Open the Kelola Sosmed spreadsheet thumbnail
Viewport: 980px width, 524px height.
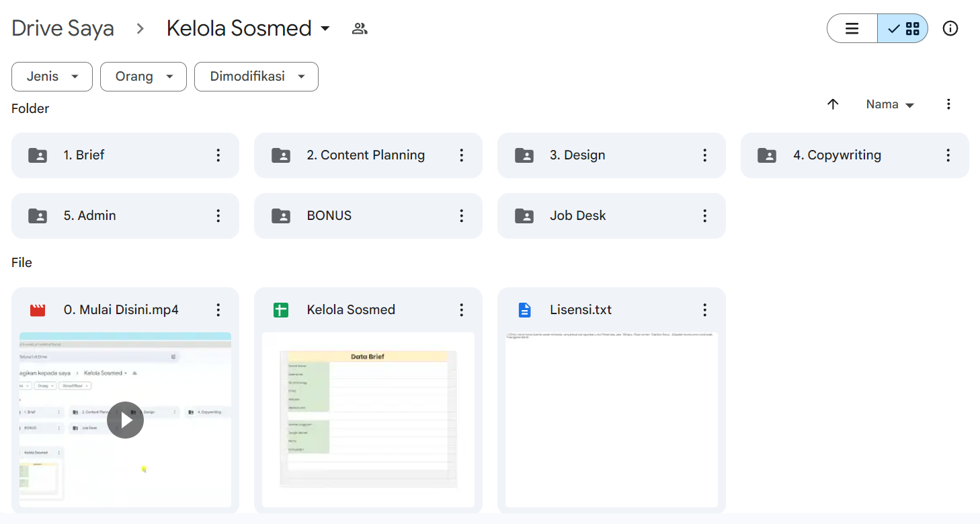(368, 418)
